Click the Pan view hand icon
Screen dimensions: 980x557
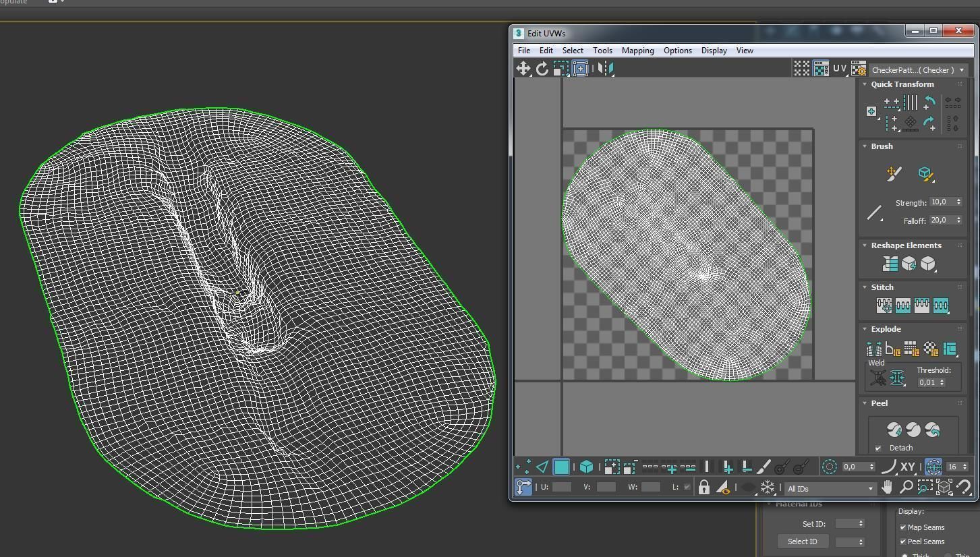click(887, 487)
